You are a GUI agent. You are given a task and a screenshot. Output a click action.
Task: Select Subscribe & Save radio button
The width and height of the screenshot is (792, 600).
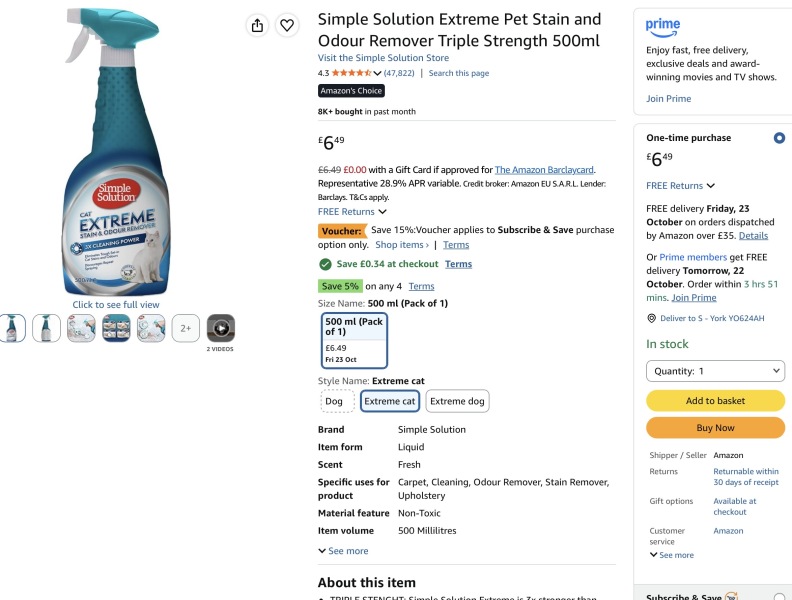(x=779, y=596)
